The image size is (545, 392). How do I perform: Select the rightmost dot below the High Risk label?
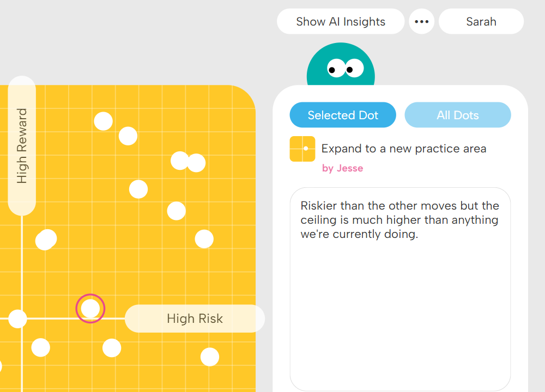click(209, 358)
